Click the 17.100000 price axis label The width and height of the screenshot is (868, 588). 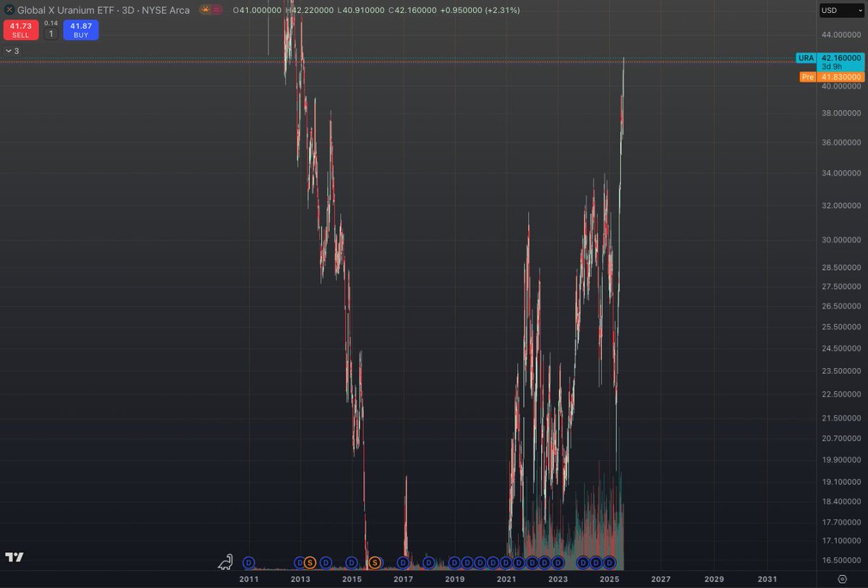[841, 541]
